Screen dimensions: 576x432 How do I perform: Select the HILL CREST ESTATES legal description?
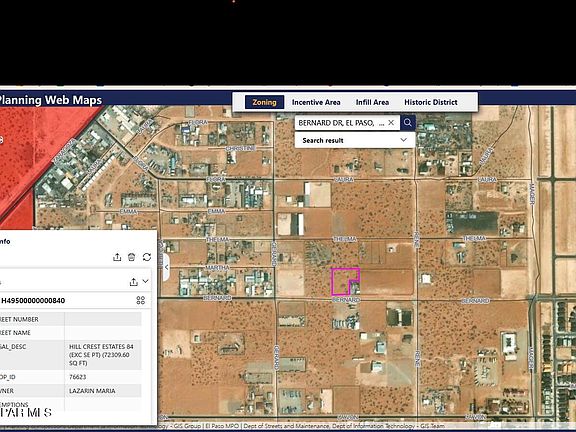point(101,355)
